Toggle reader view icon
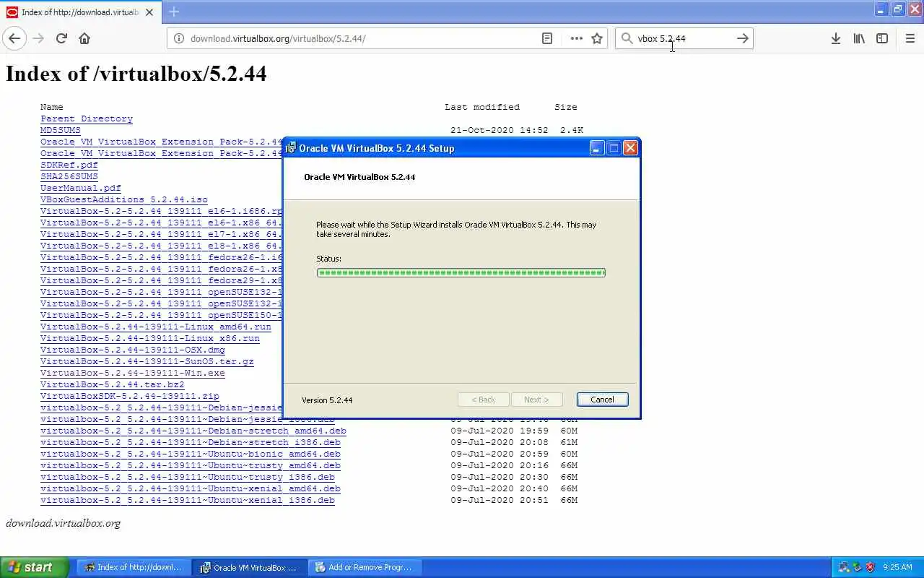Screen dimensions: 924x578 coord(547,38)
